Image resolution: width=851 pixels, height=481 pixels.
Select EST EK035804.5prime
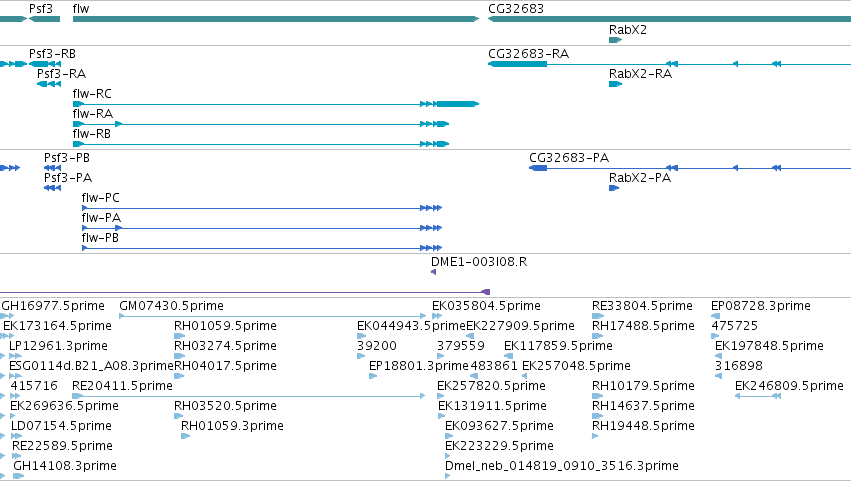coord(486,306)
